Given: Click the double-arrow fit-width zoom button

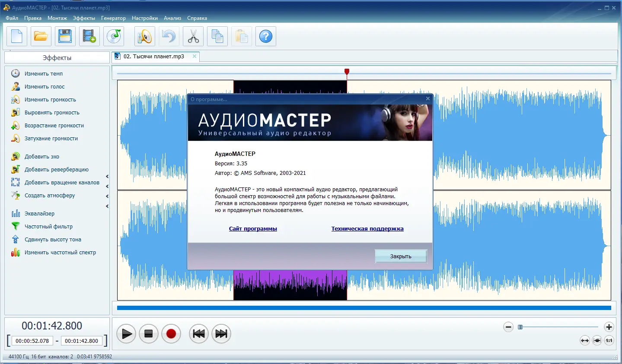Looking at the screenshot, I should click(585, 341).
